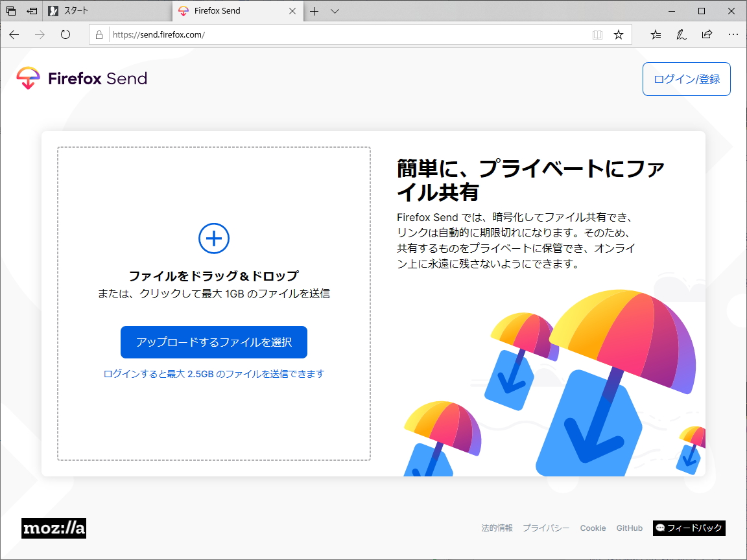Click the plus icon in the drop zone
Image resolution: width=747 pixels, height=560 pixels.
213,239
